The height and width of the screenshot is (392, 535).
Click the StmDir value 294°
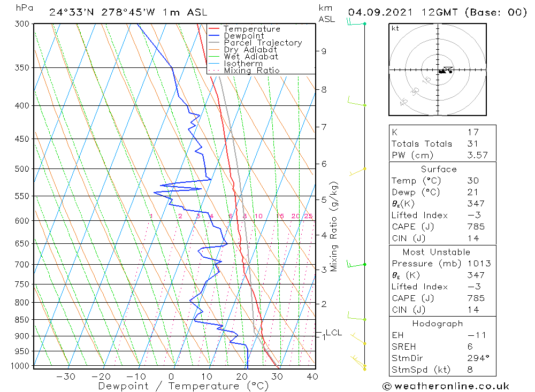pyautogui.click(x=478, y=358)
